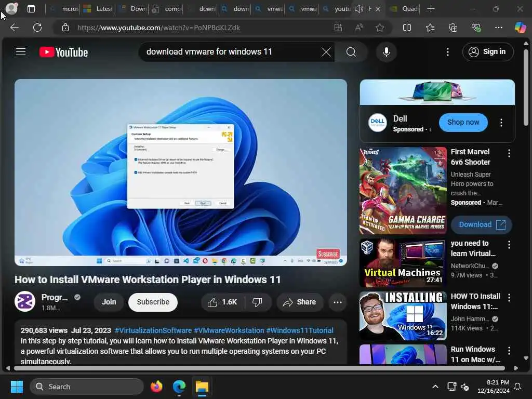Image resolution: width=532 pixels, height=399 pixels.
Task: Click the Sign in button
Action: click(487, 52)
